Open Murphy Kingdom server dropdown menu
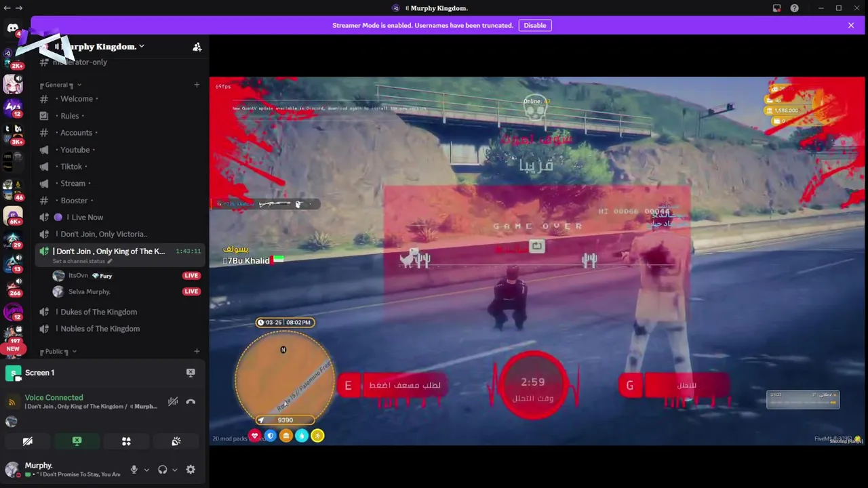Screen dimensions: 868x488 [99, 47]
